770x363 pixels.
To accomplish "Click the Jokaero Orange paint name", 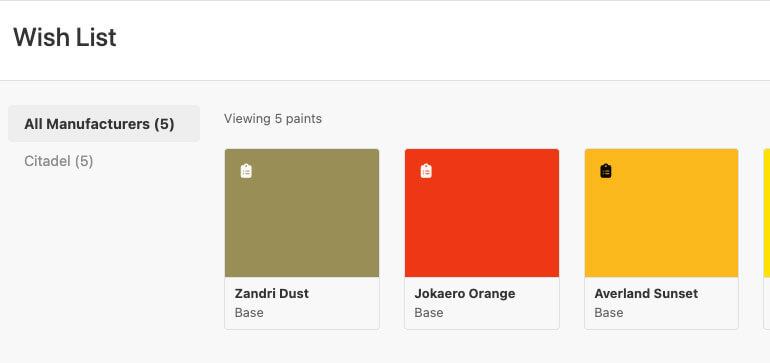I will [465, 294].
